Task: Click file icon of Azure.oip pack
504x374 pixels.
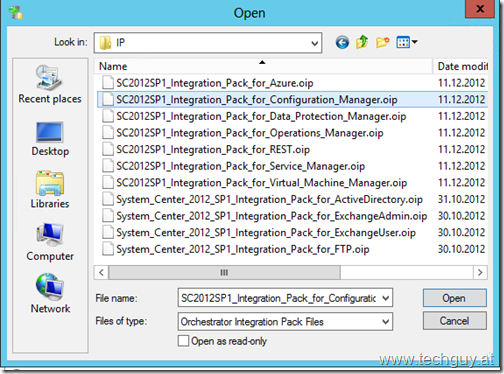Action: [108, 82]
